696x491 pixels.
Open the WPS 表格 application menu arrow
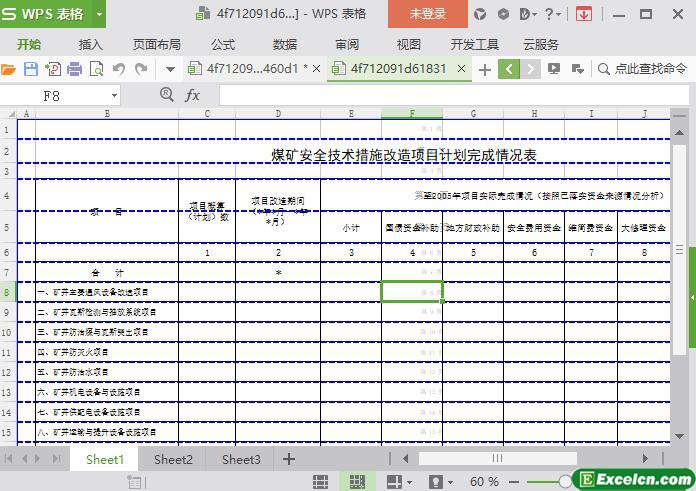point(99,14)
